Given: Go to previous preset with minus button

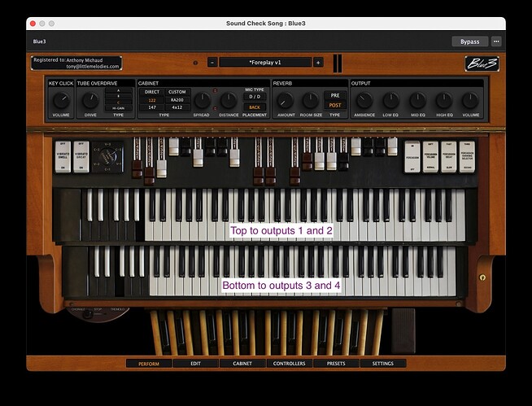Looking at the screenshot, I should 212,63.
